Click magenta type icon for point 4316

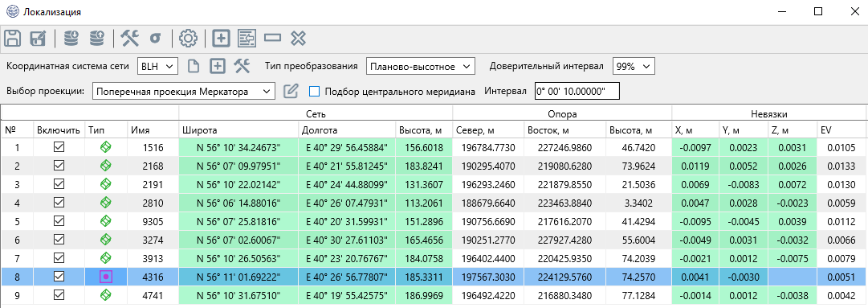pyautogui.click(x=106, y=276)
